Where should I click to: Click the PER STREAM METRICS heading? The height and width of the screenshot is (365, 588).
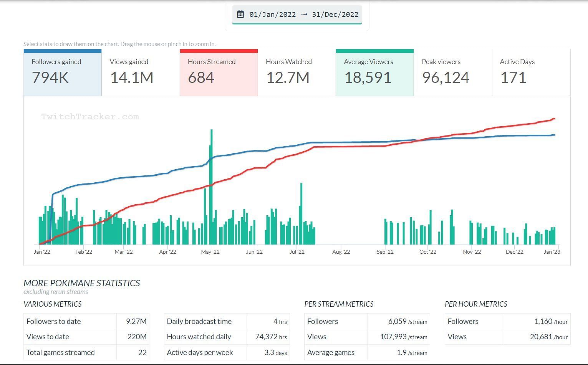(339, 304)
